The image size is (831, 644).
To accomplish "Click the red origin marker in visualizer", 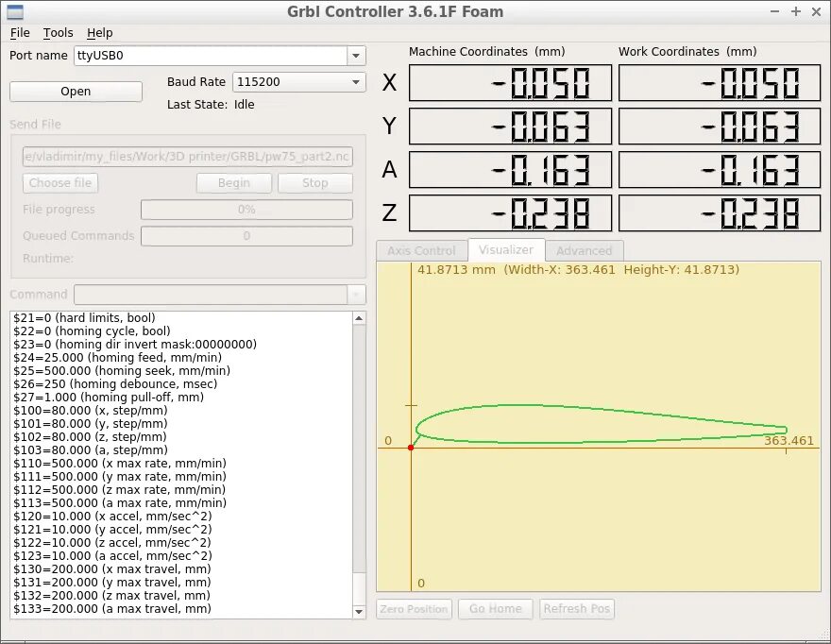I will pyautogui.click(x=411, y=448).
